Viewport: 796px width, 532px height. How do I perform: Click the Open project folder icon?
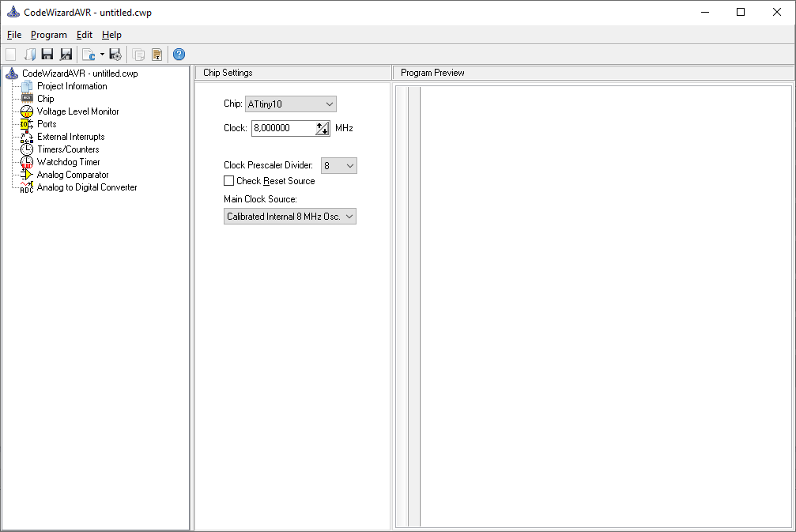click(x=29, y=55)
